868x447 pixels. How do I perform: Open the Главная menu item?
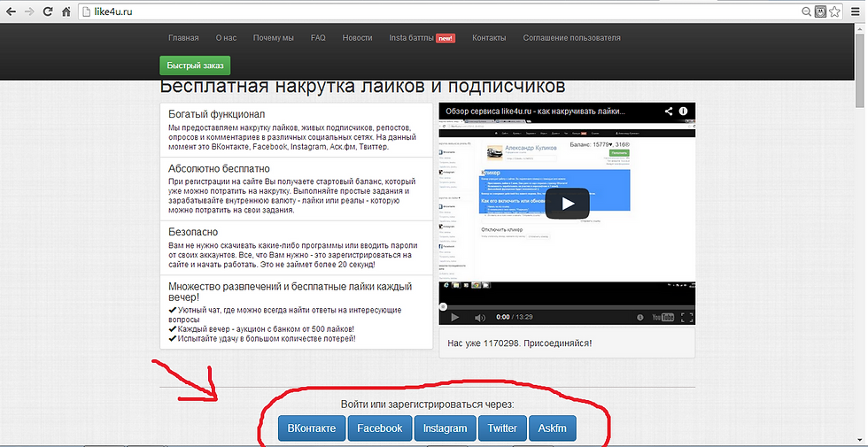[183, 37]
